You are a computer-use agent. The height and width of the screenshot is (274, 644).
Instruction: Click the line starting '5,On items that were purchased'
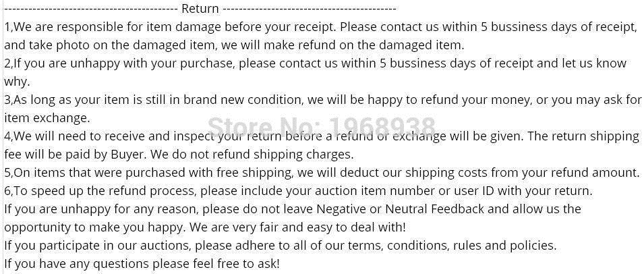322,173
